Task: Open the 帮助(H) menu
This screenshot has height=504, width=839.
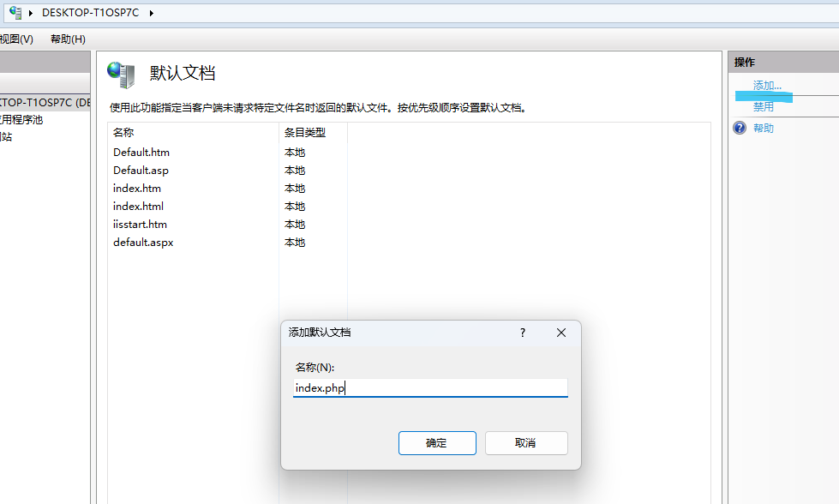Action: coord(68,39)
